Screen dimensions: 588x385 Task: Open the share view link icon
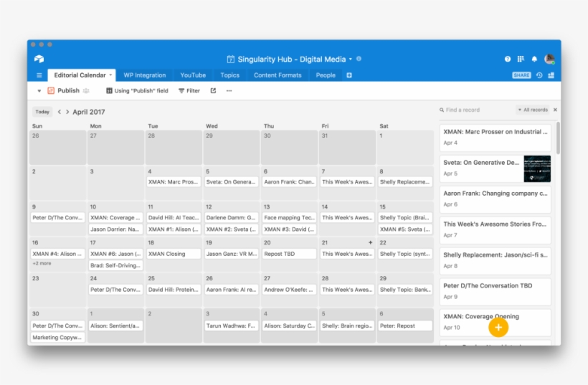tap(213, 91)
